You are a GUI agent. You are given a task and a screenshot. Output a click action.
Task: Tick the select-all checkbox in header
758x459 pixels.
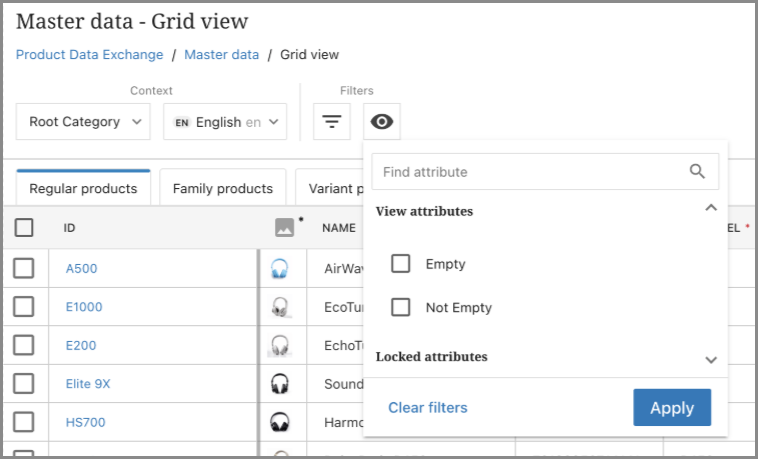click(24, 228)
